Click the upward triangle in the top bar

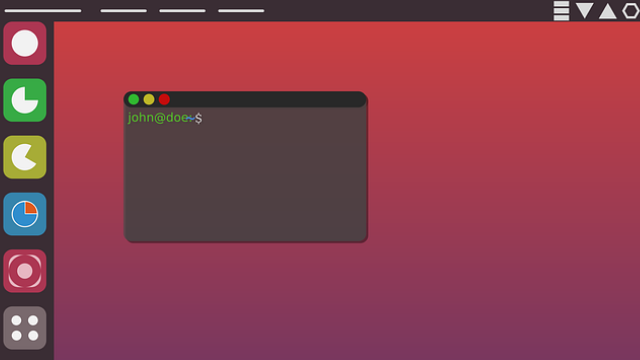[607, 11]
